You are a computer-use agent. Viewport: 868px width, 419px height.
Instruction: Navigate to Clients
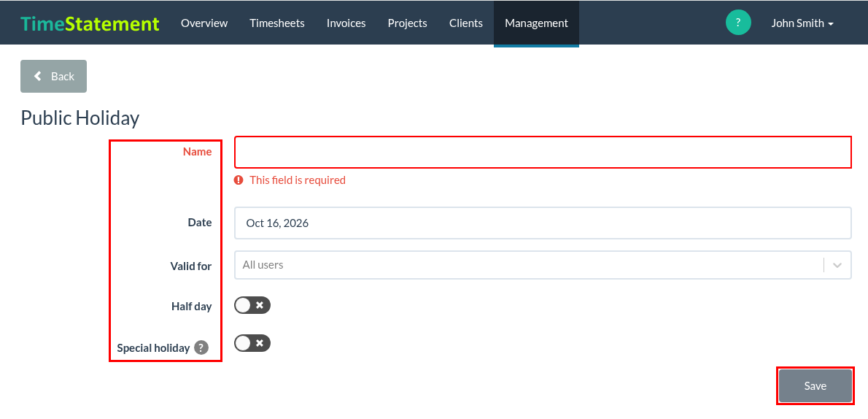tap(466, 23)
